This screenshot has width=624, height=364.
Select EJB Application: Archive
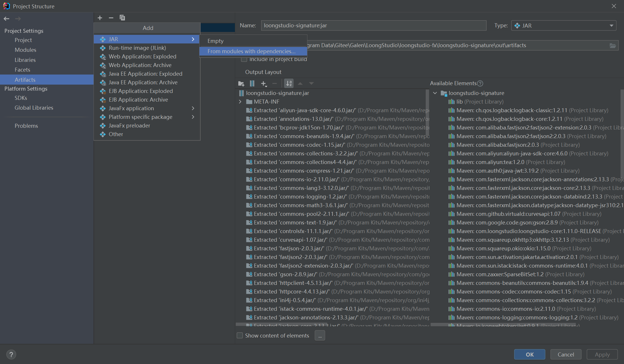(147, 100)
